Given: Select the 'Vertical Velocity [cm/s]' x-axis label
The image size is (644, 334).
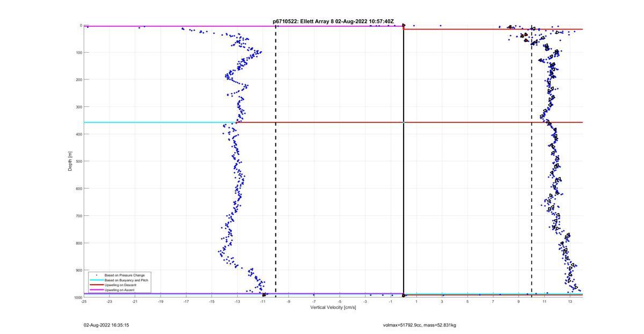Looking at the screenshot, I should (333, 307).
